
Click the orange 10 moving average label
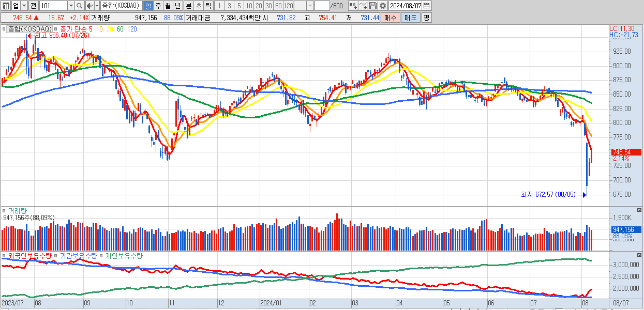pyautogui.click(x=99, y=29)
